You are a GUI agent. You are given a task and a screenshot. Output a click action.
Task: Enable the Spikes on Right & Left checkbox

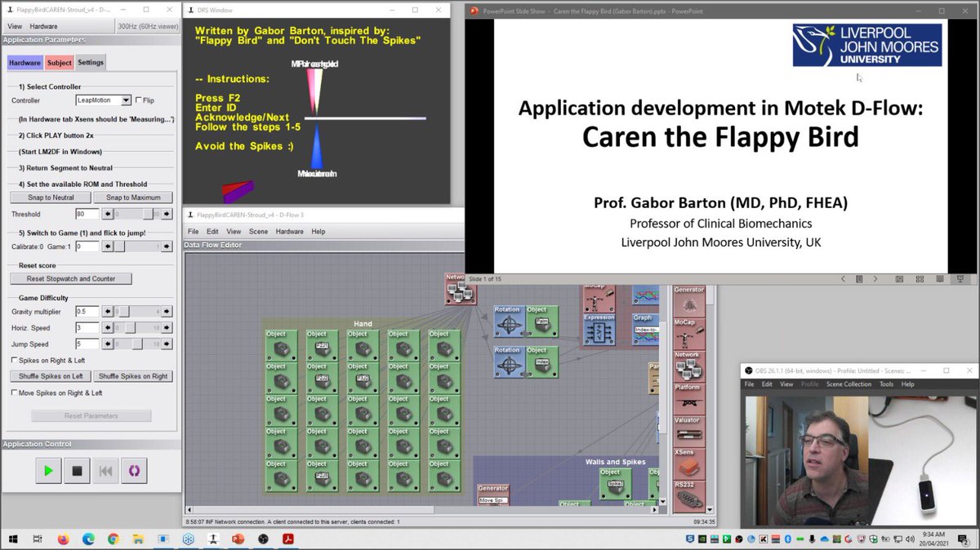(14, 360)
